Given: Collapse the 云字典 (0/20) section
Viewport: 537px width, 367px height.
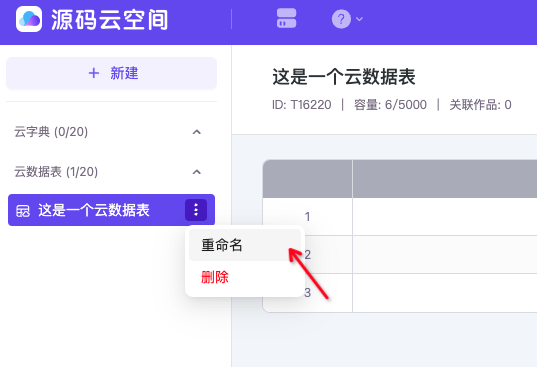Looking at the screenshot, I should (197, 132).
